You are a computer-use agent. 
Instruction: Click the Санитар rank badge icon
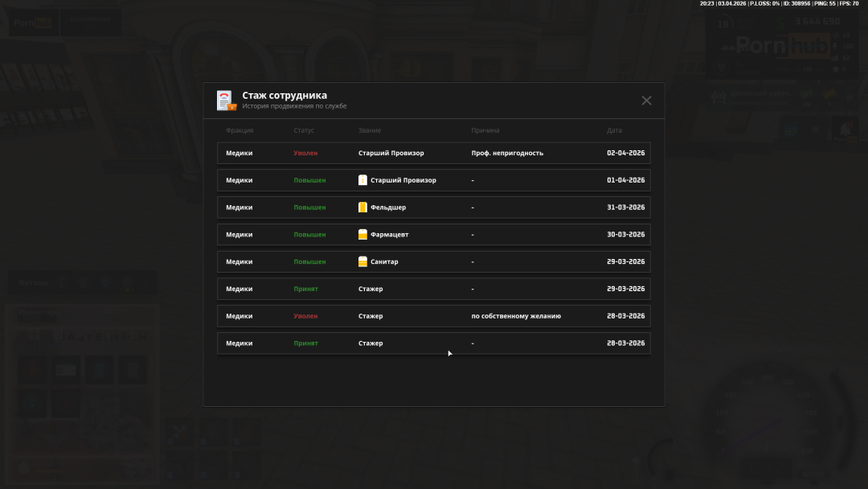[362, 261]
